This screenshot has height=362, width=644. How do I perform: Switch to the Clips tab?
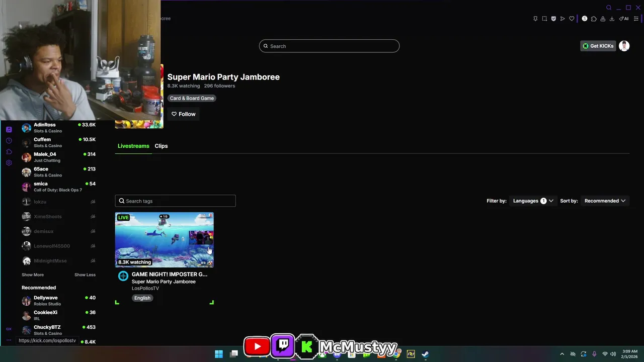[x=161, y=146]
